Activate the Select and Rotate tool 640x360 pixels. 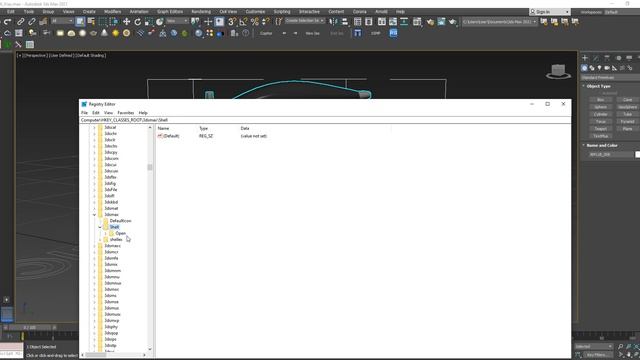click(138, 22)
